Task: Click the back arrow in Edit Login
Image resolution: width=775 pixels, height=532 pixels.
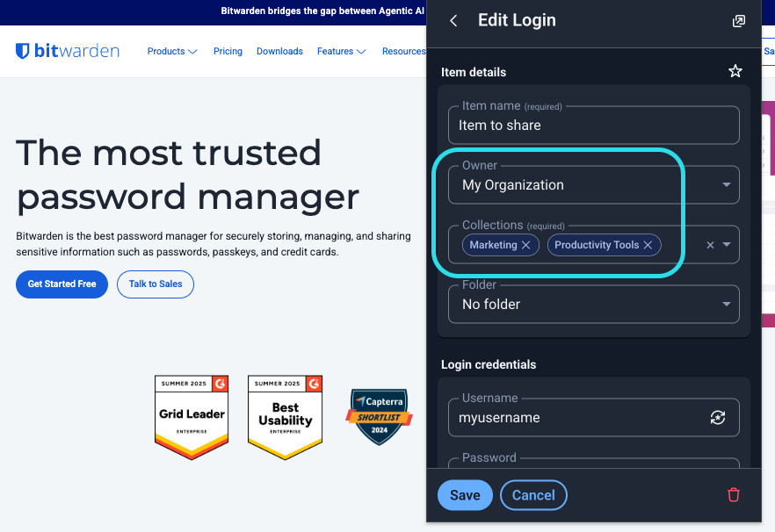Action: coord(453,21)
